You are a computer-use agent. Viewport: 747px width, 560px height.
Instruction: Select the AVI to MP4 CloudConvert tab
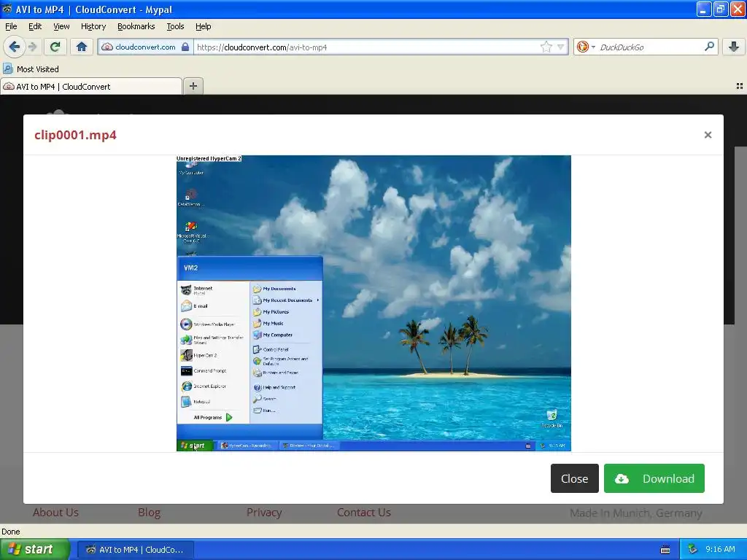click(x=91, y=86)
